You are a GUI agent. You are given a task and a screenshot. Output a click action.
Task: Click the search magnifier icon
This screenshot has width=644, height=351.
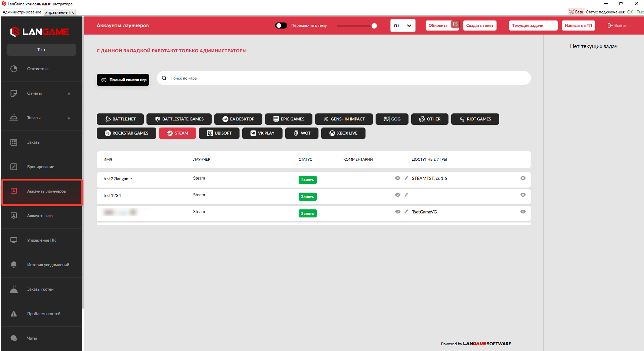(164, 78)
